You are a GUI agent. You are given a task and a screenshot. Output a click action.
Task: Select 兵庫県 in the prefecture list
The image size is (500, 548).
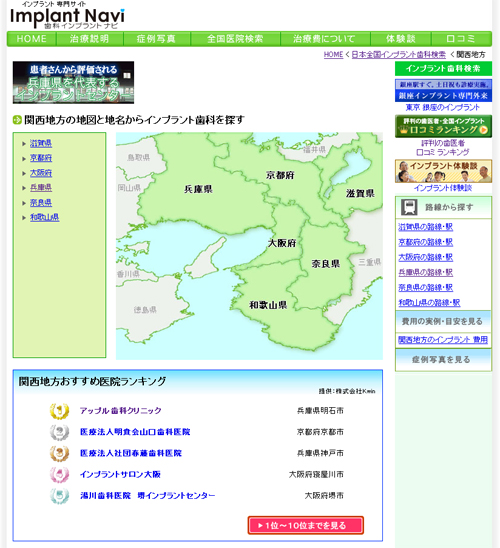click(x=41, y=187)
